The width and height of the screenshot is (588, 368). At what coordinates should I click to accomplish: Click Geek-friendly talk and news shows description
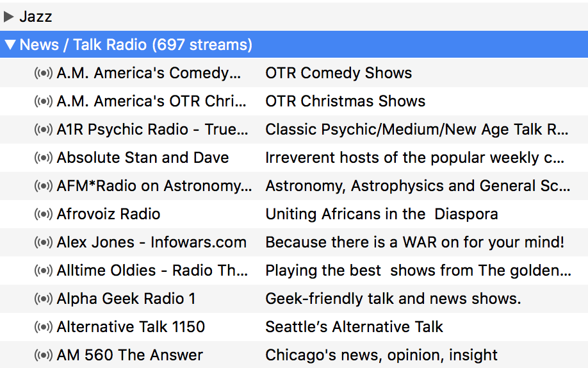point(393,299)
